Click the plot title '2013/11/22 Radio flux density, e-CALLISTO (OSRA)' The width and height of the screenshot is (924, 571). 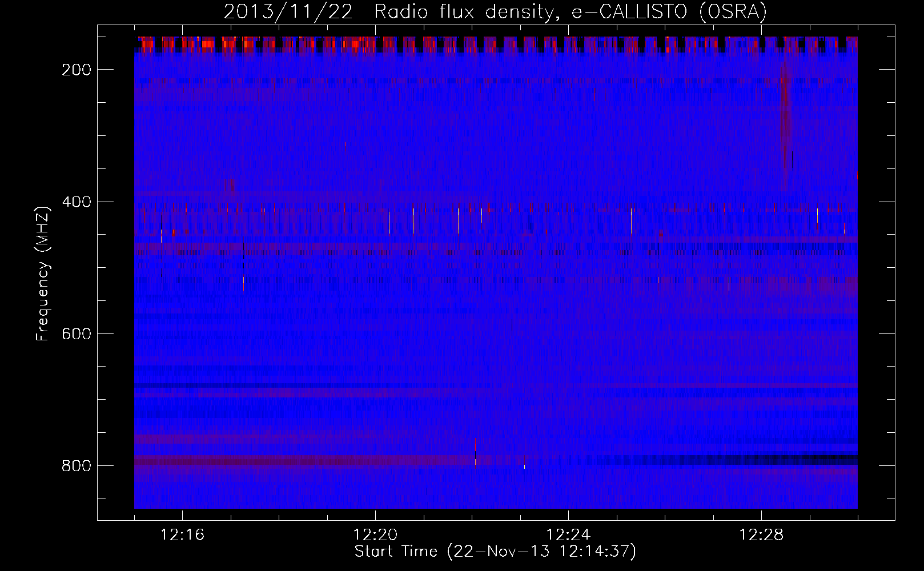coord(495,11)
